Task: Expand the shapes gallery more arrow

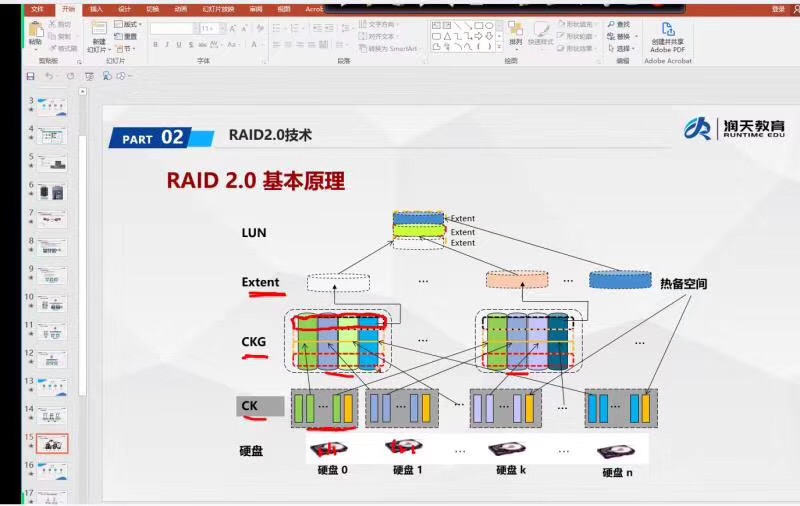Action: [x=499, y=46]
